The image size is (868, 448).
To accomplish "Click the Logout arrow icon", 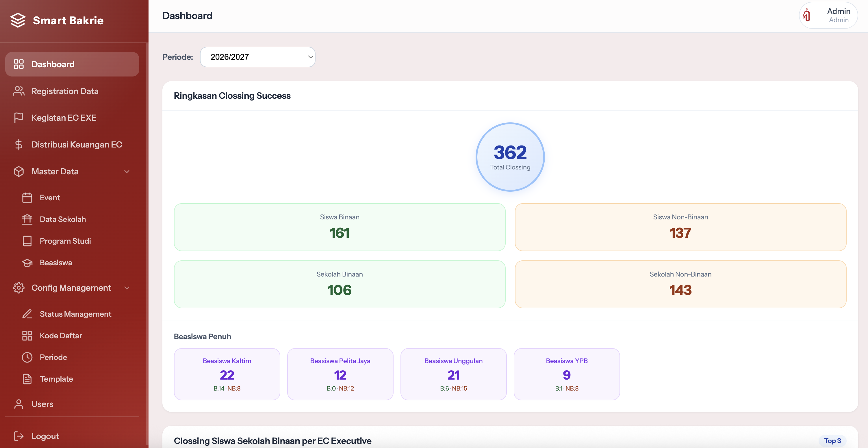I will pos(19,436).
